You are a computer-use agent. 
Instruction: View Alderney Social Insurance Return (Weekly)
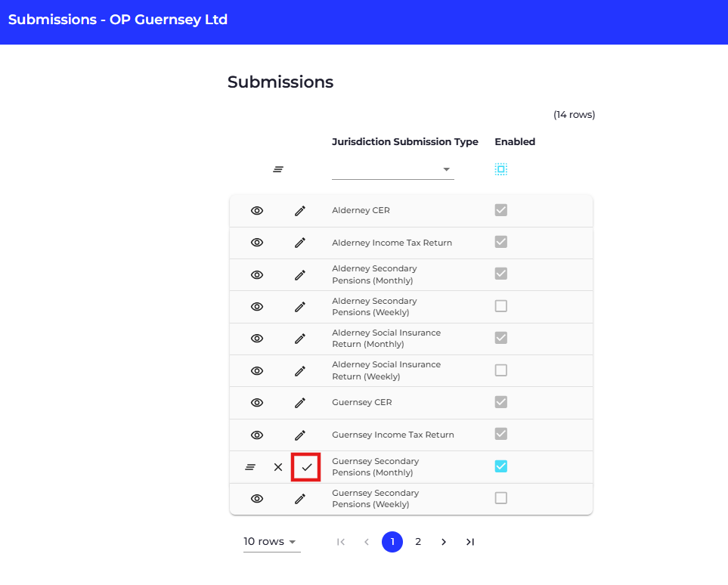click(257, 371)
